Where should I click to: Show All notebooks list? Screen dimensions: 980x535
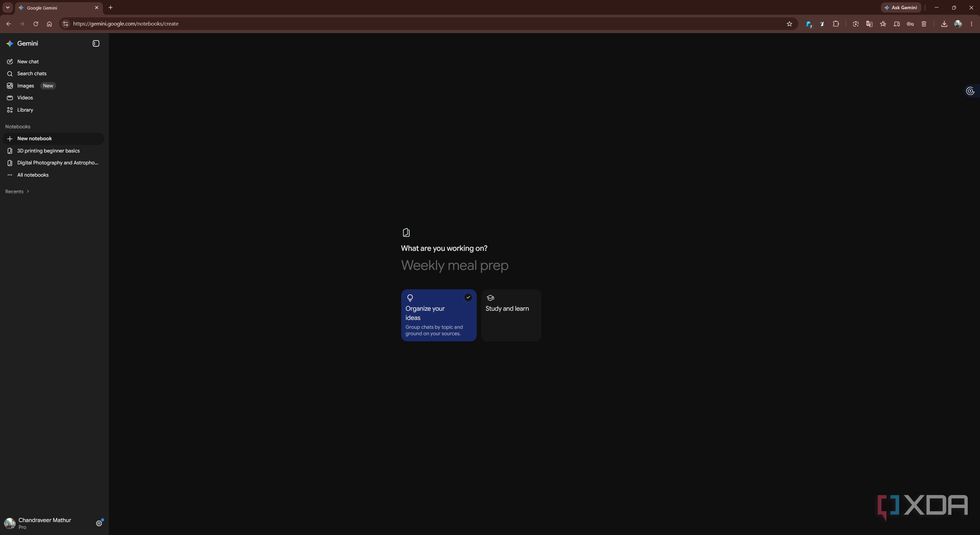tap(53, 175)
